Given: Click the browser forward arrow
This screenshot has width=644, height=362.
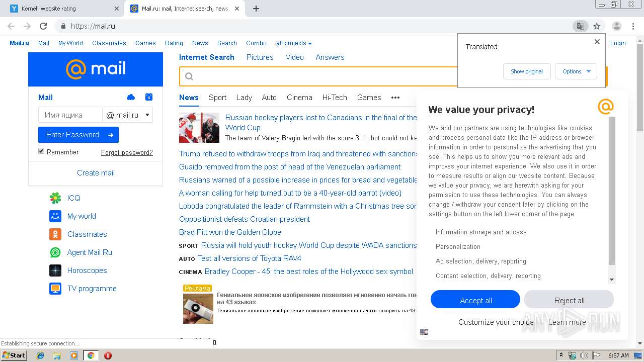Looking at the screenshot, I should (x=27, y=26).
